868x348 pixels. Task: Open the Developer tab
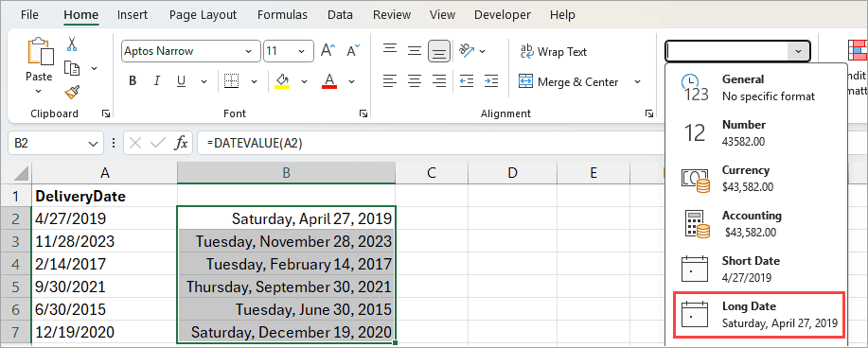(x=502, y=15)
